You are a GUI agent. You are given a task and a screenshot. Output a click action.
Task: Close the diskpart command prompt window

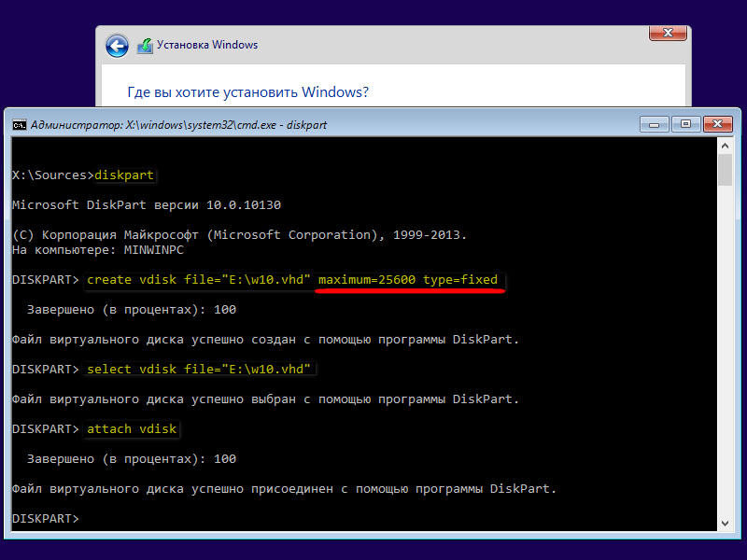717,125
